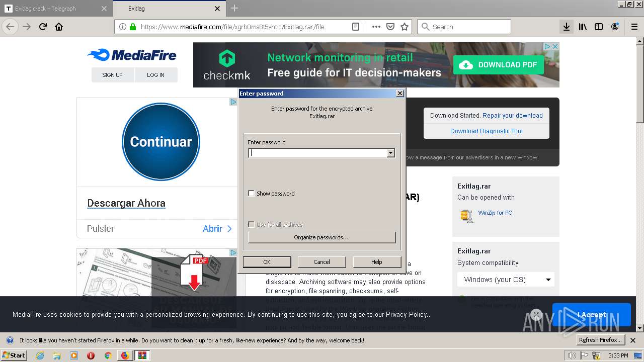Open Organize passwords... button
Screen dimensions: 644x362
(x=321, y=237)
